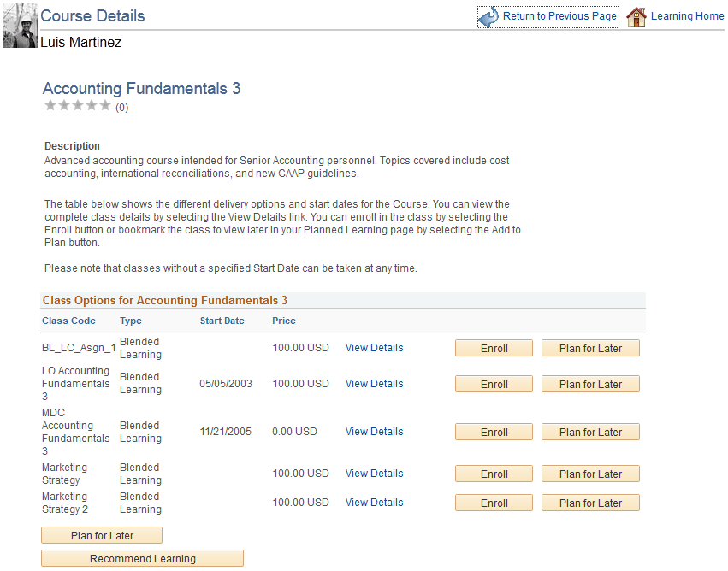728x571 pixels.
Task: Click the standalone Plan for Later button
Action: 101,535
